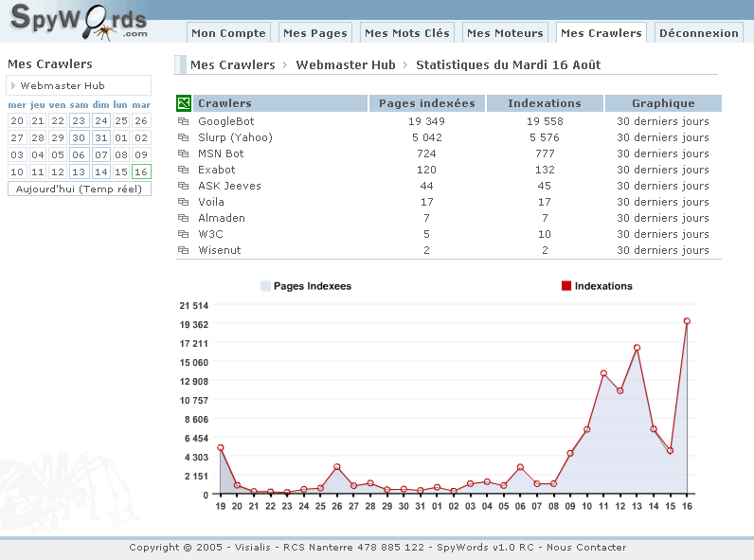754x560 pixels.
Task: Open the Mon Compte tab
Action: 228,33
